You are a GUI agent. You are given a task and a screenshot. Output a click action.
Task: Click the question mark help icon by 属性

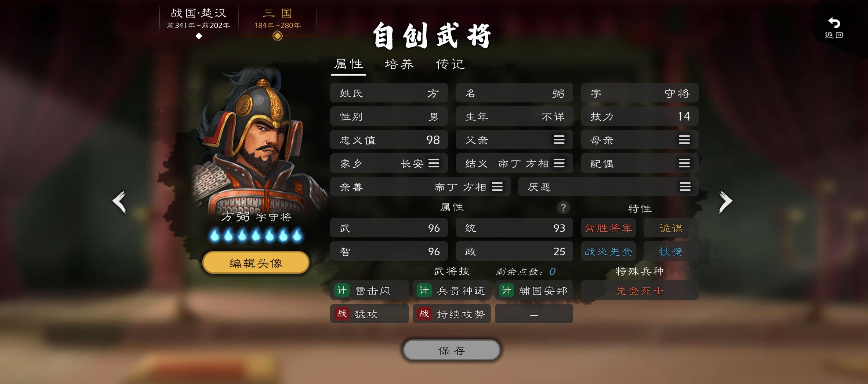tap(563, 207)
